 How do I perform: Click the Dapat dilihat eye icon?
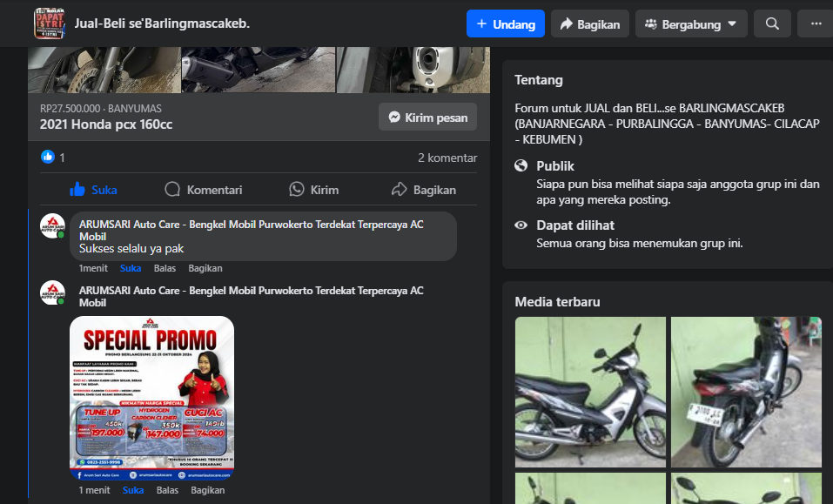tap(521, 225)
